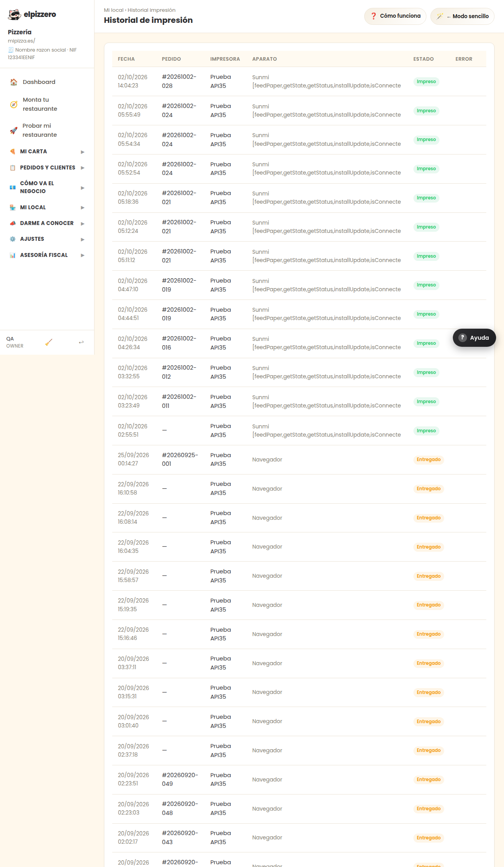
Task: Open the Ayuda floating button
Action: point(474,338)
